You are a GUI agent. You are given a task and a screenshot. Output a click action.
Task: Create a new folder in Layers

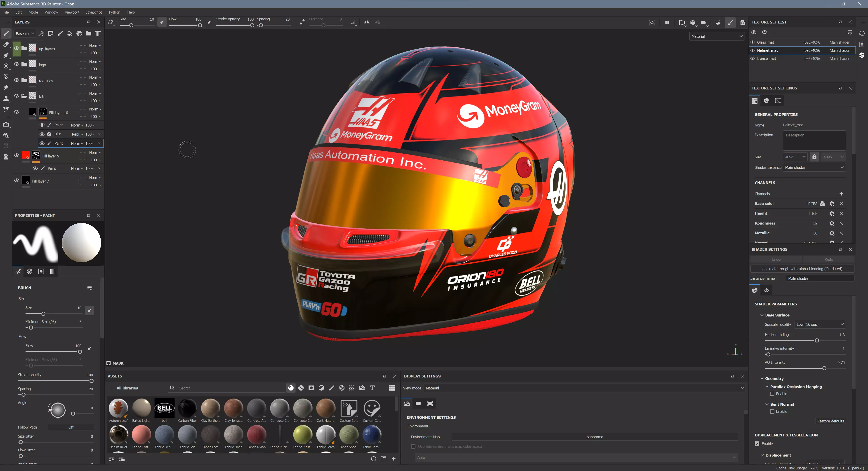[89, 34]
